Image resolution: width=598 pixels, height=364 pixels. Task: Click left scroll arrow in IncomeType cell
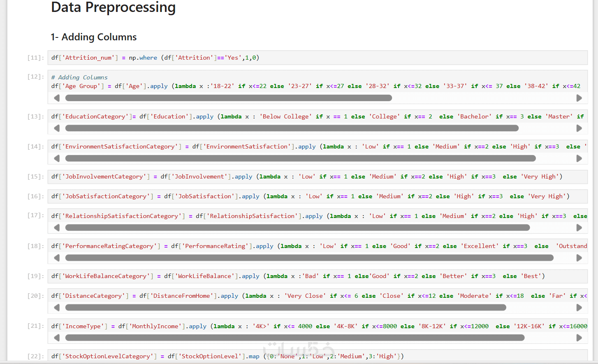57,338
